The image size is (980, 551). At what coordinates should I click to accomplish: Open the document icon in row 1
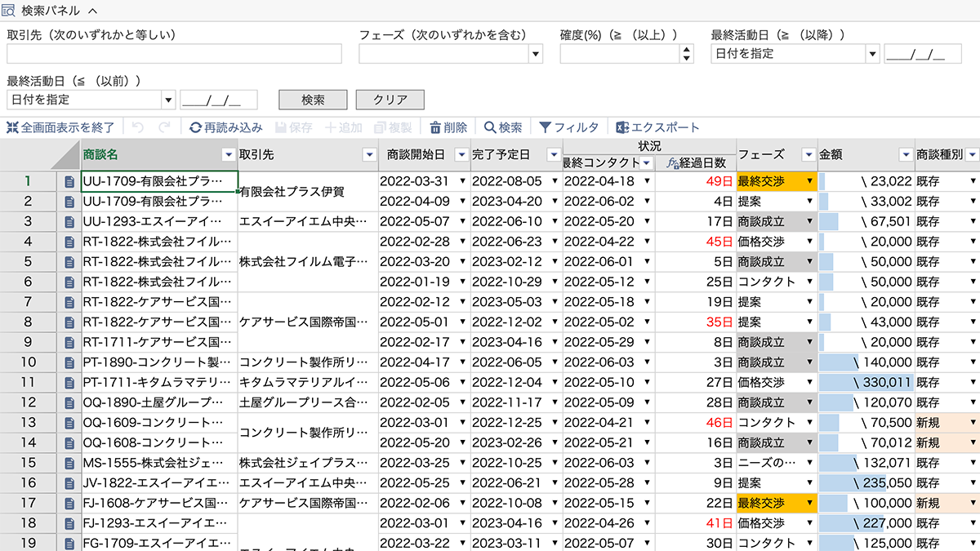coord(70,181)
